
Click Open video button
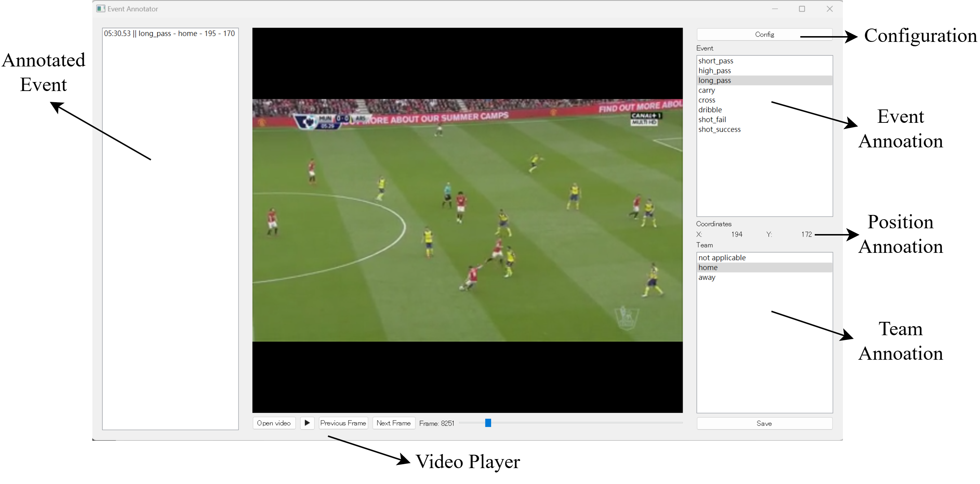tap(274, 423)
